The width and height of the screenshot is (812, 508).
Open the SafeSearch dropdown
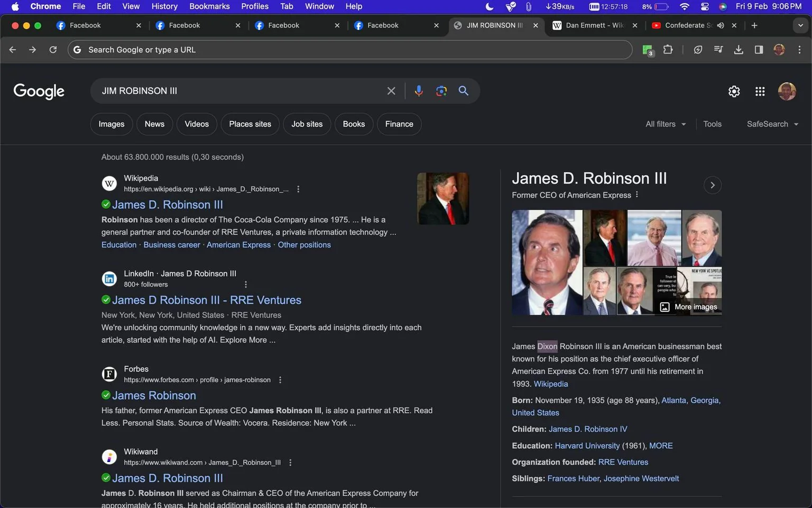pyautogui.click(x=772, y=124)
